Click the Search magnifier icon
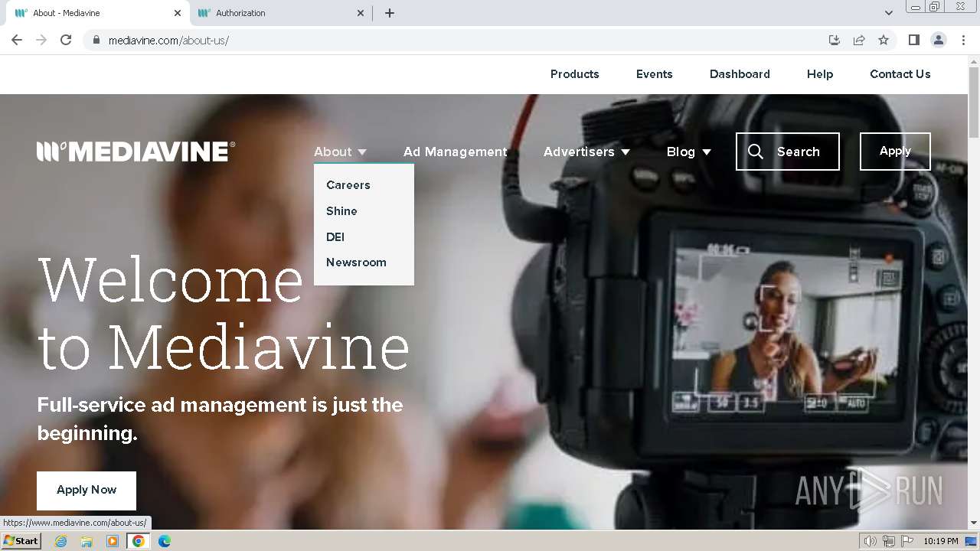This screenshot has width=980, height=551. point(756,152)
